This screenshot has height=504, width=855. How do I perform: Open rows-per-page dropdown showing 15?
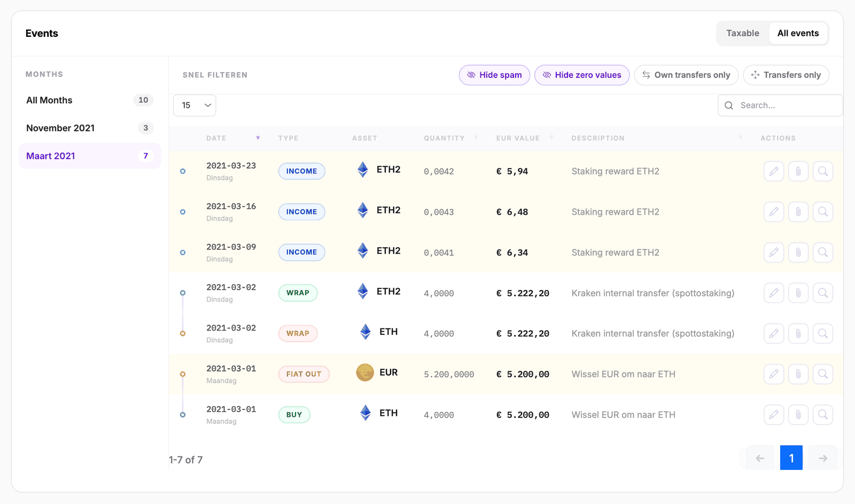pos(195,105)
